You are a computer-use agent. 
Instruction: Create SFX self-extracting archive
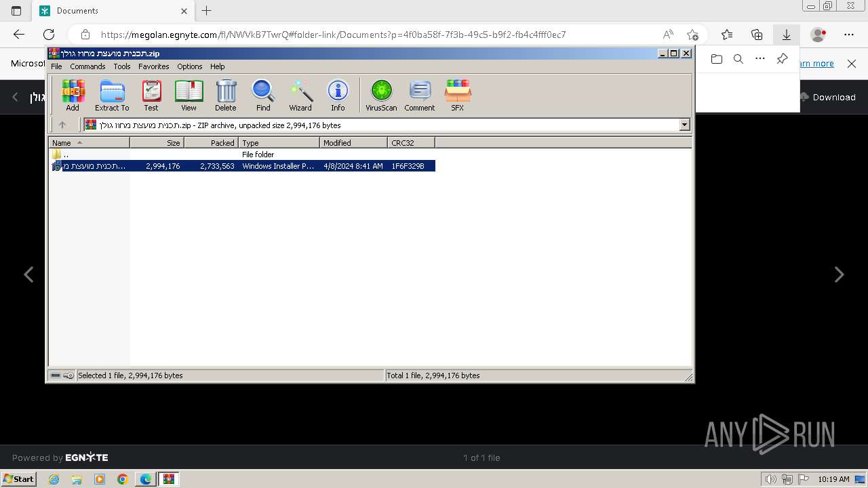(x=458, y=96)
